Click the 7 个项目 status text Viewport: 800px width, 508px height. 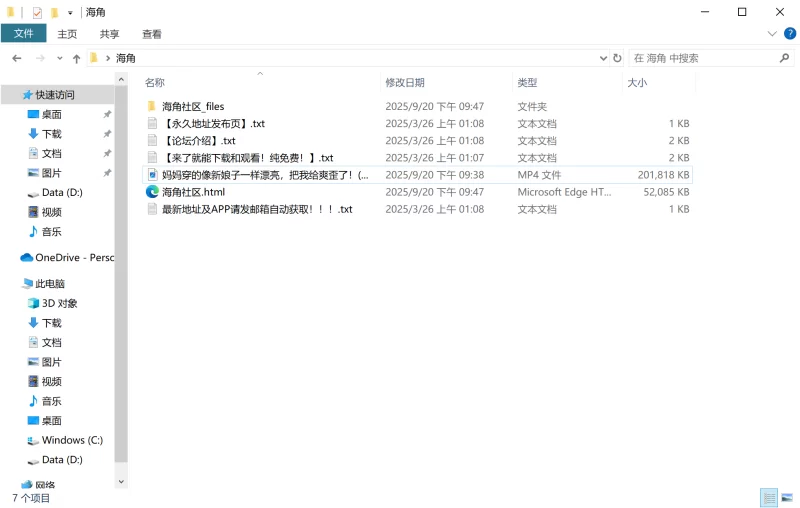click(31, 498)
